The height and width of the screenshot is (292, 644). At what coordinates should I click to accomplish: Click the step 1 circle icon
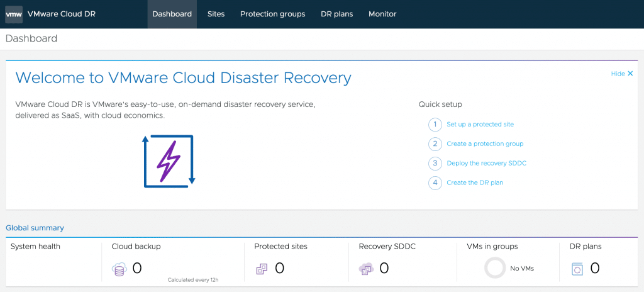[x=435, y=124]
